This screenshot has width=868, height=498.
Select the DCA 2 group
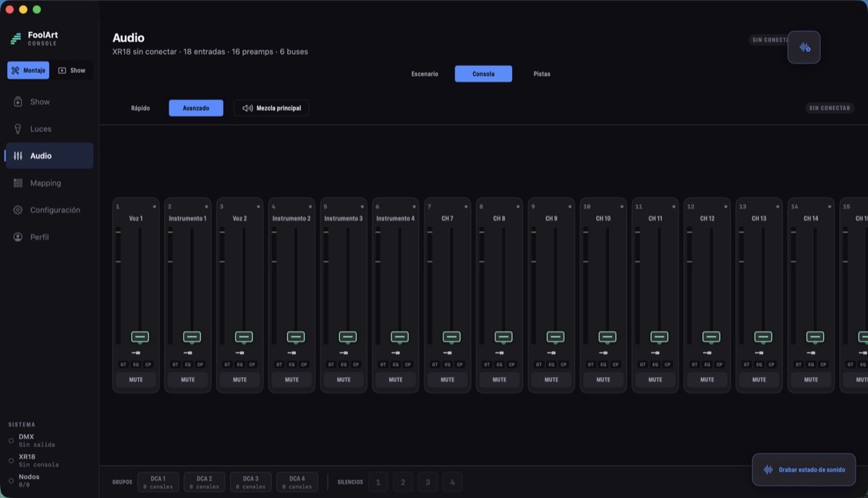point(204,482)
